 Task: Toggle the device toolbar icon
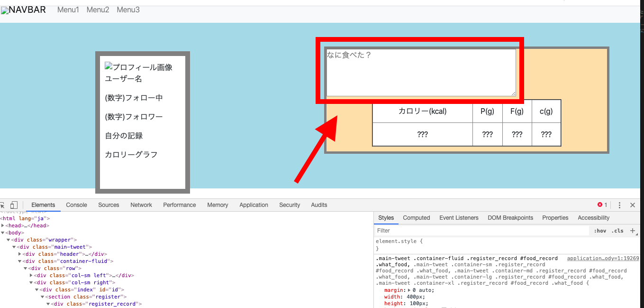coord(14,205)
